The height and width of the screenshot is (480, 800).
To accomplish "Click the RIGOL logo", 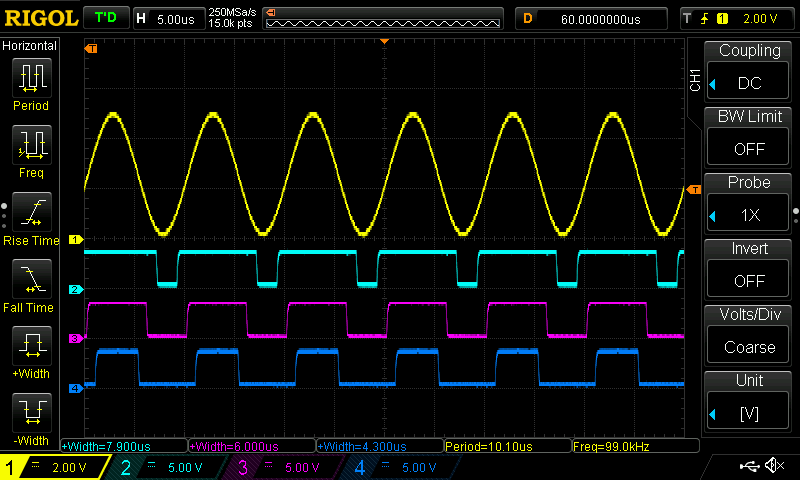I will (x=41, y=18).
